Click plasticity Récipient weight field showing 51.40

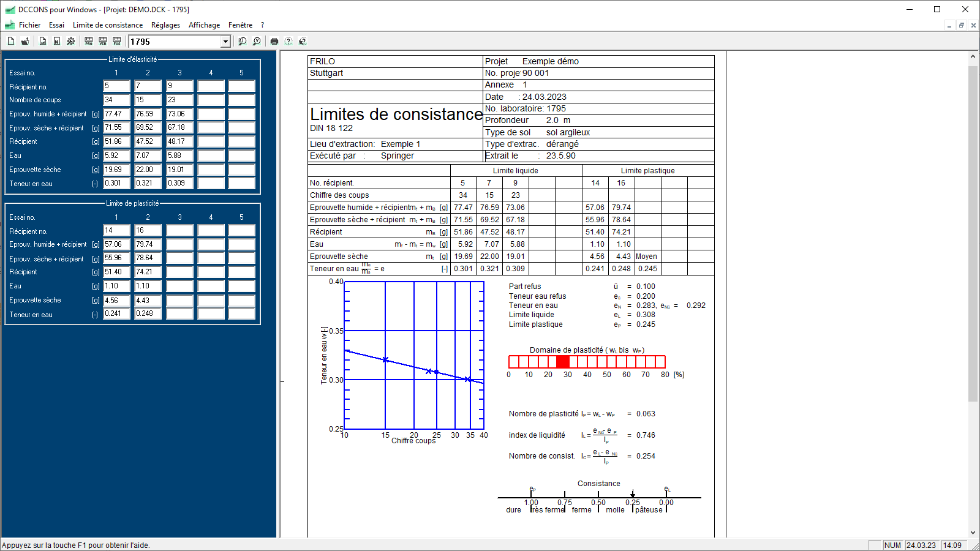[116, 272]
